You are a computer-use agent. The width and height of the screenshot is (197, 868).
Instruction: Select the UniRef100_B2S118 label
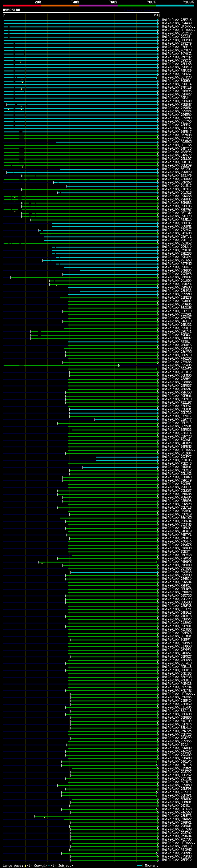177,711
